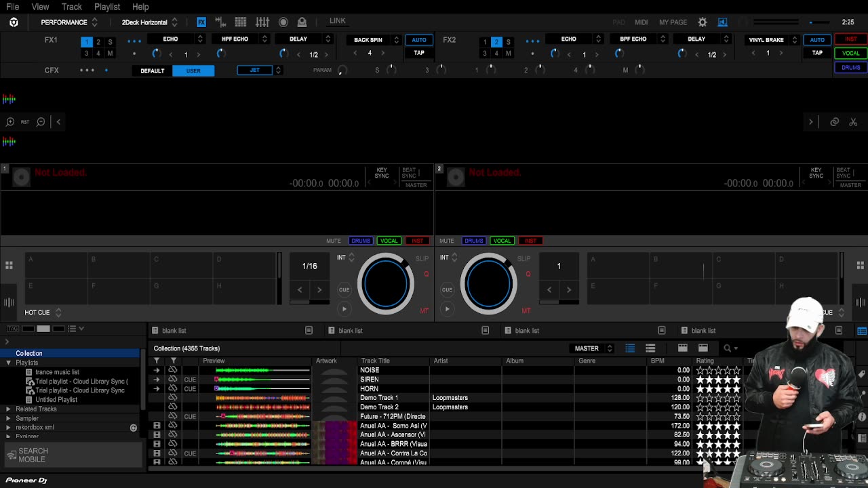Toggle deck 1 VOCAL mute
This screenshot has height=488, width=868.
(389, 241)
